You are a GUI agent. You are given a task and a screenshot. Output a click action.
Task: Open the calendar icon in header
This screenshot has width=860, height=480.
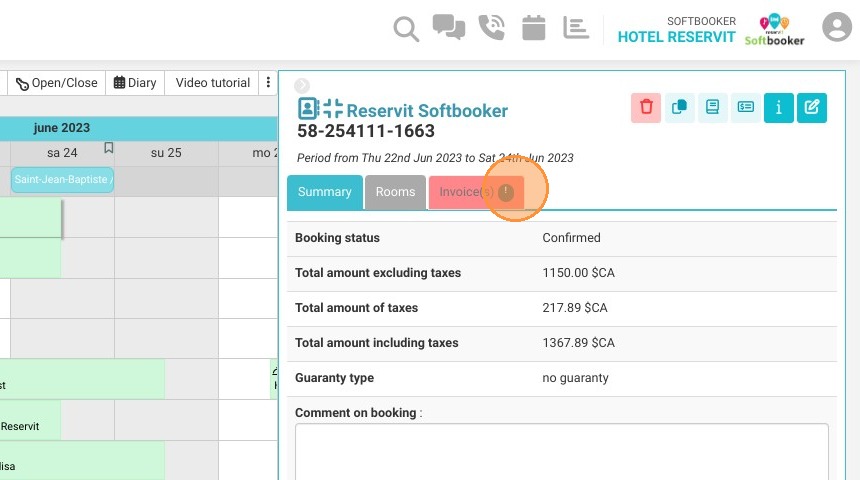tap(533, 27)
